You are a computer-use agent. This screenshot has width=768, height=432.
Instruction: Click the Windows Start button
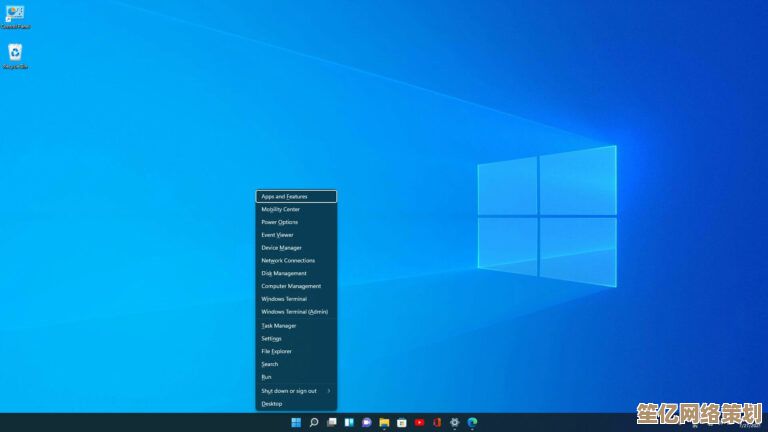pyautogui.click(x=296, y=423)
